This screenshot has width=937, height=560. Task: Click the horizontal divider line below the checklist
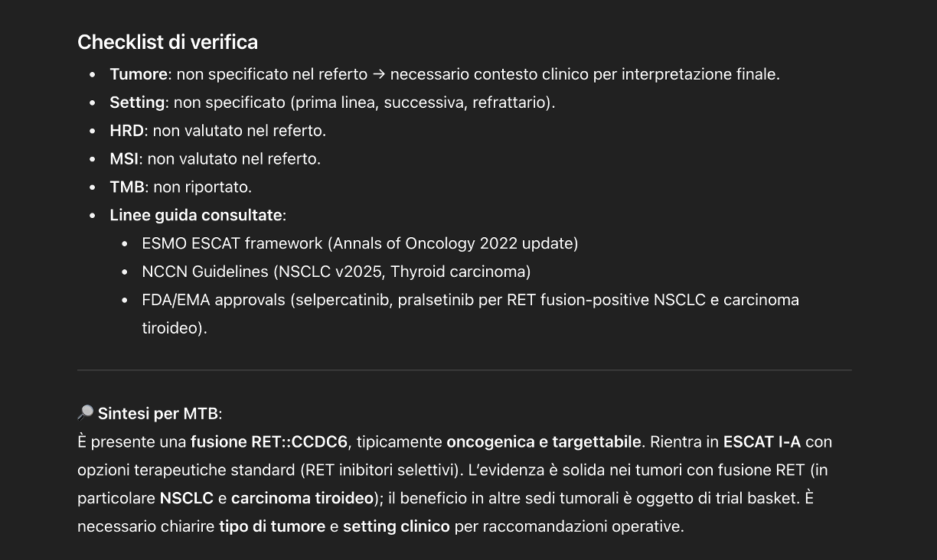click(x=464, y=370)
